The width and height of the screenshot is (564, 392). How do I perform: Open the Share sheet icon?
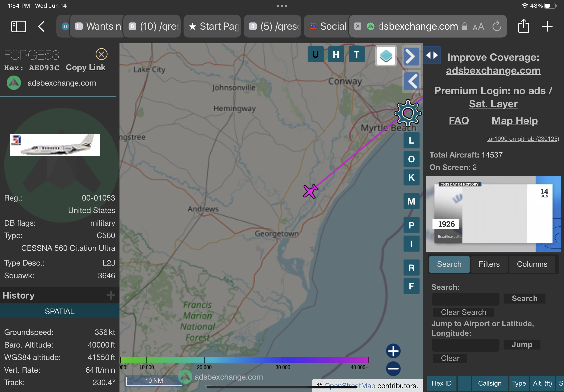click(523, 26)
